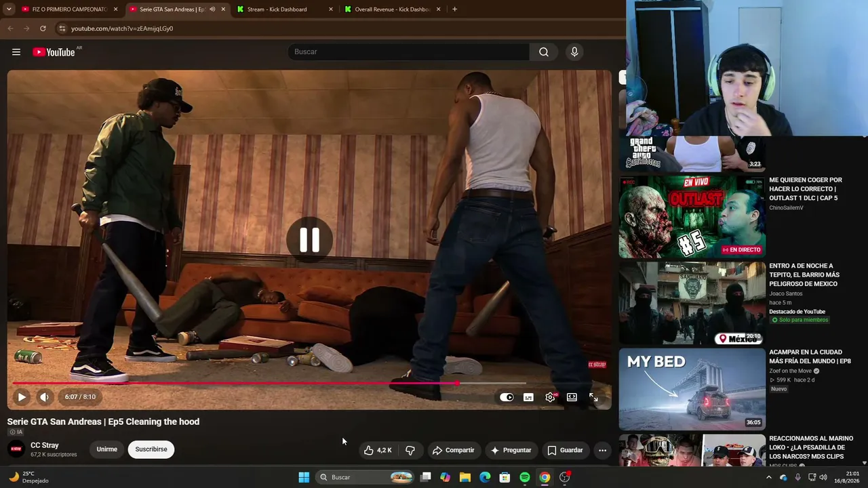
Task: Open a new browser tab
Action: click(x=454, y=9)
